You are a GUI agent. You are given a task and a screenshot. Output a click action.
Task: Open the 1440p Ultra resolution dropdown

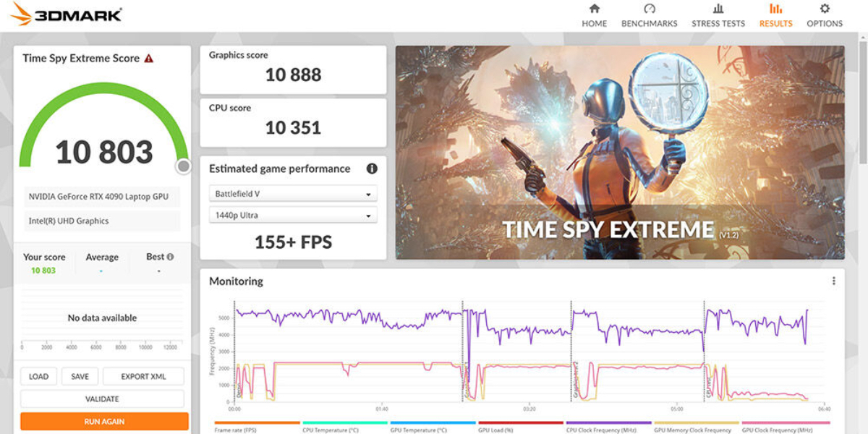tap(293, 216)
